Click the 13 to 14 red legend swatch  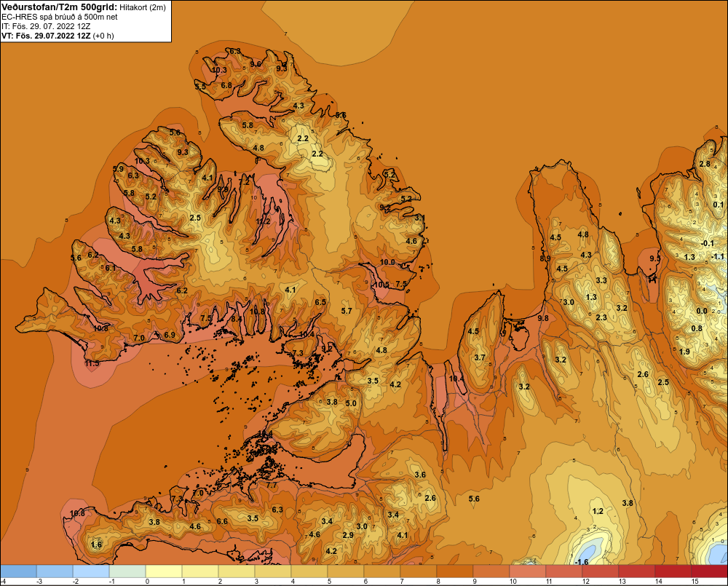coord(637,571)
